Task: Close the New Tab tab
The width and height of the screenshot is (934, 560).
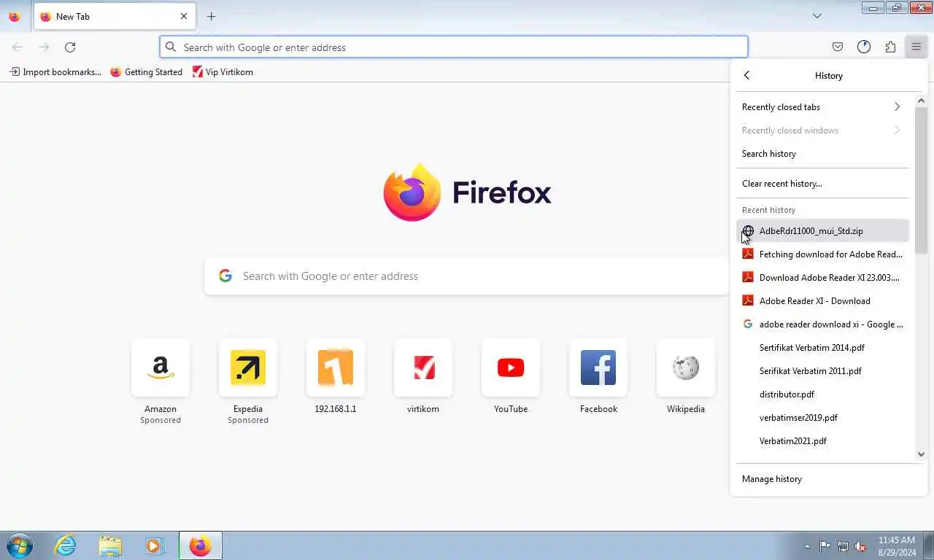Action: pyautogui.click(x=184, y=16)
